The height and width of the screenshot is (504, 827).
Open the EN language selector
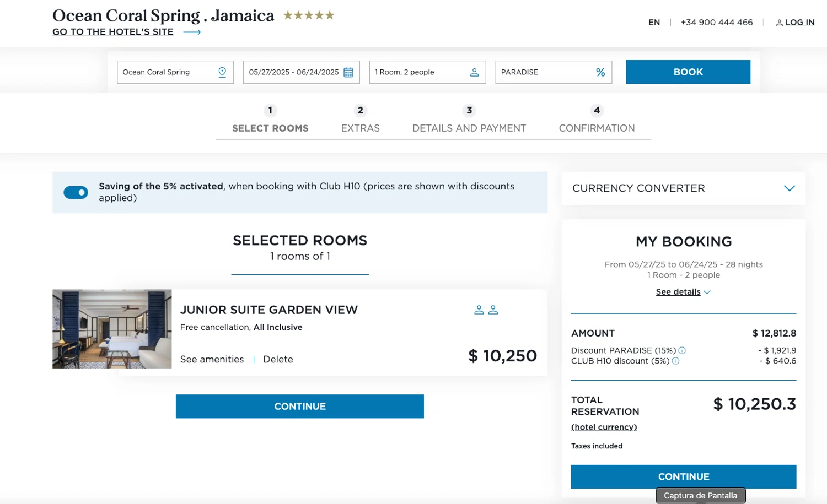pyautogui.click(x=654, y=23)
